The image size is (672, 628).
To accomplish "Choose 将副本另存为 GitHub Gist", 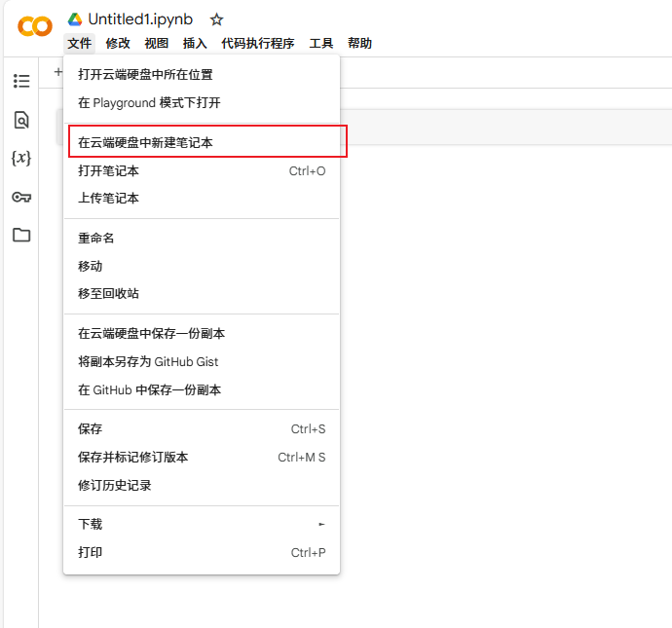I will [x=202, y=361].
